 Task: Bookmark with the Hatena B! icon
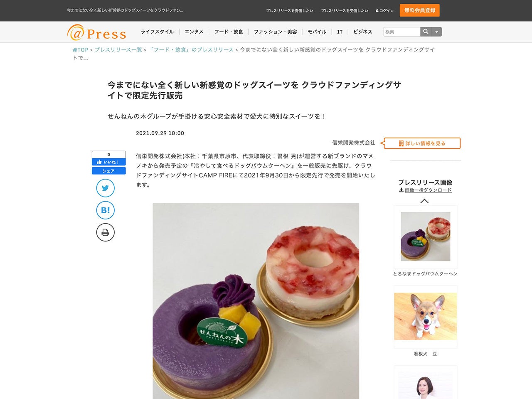click(105, 210)
